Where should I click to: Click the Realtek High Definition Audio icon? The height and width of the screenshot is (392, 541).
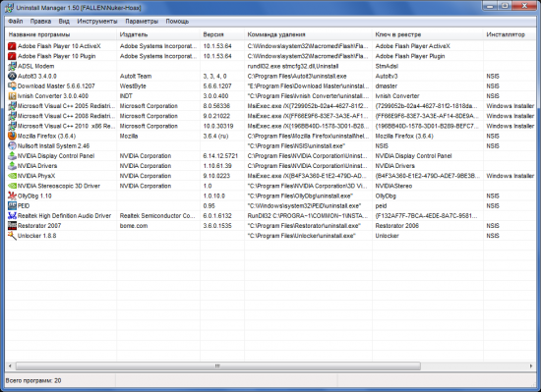coord(12,216)
